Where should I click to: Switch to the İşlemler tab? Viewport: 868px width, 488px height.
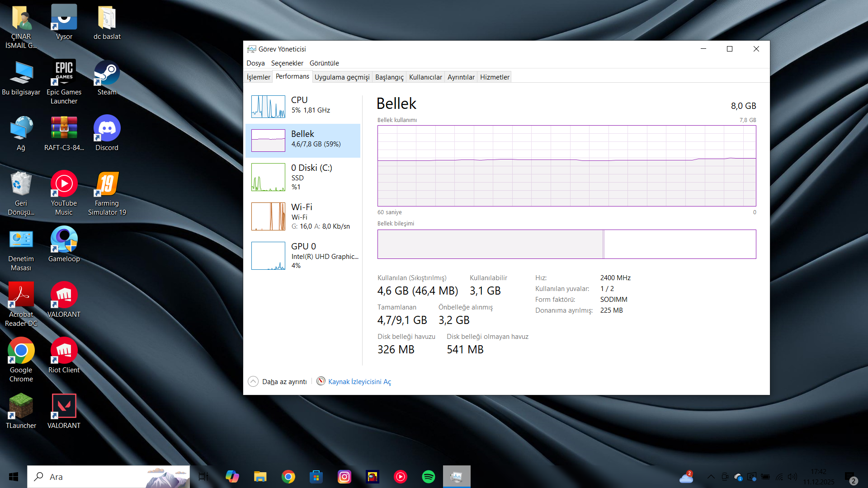(258, 77)
